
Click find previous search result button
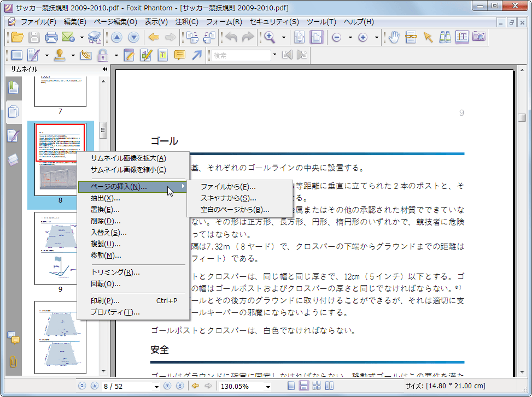click(288, 55)
